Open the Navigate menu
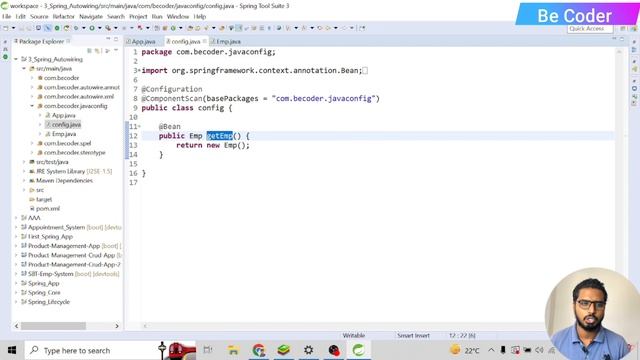This screenshot has height=360, width=640. click(x=91, y=16)
